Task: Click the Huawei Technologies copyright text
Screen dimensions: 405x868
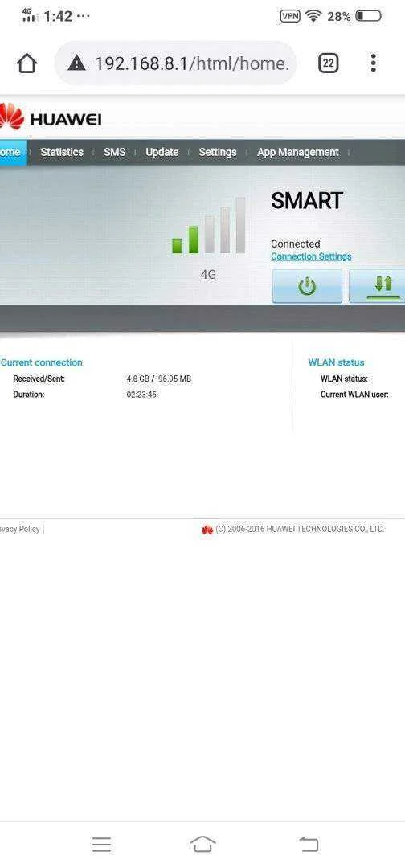Action: [300, 529]
